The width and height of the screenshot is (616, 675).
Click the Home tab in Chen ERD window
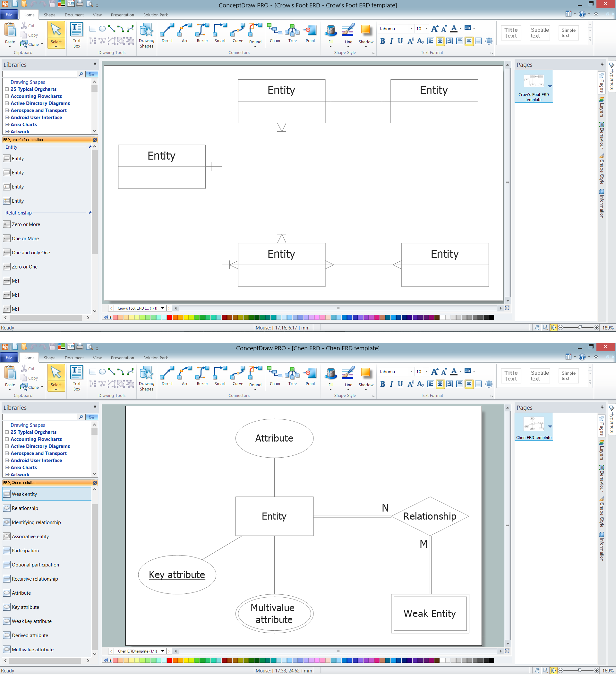pyautogui.click(x=28, y=357)
